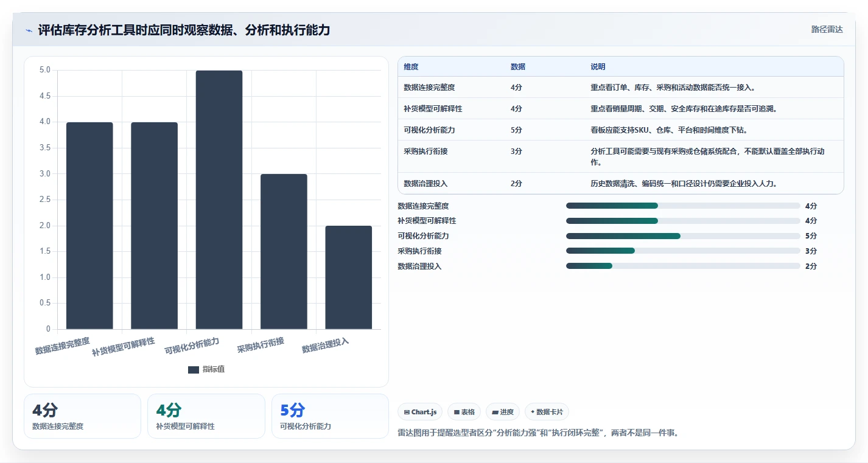Click the 说明 column header
The width and height of the screenshot is (868, 463).
pos(598,67)
